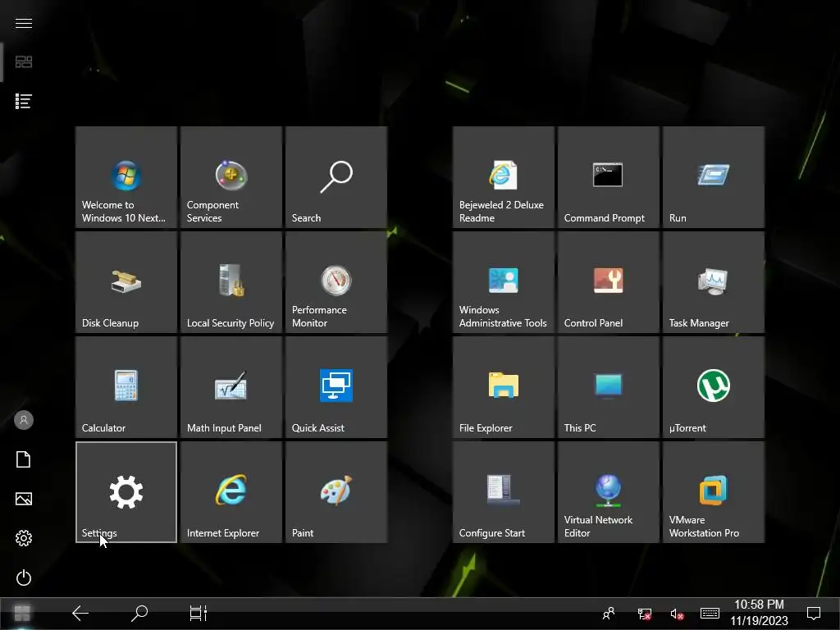Open the Search tile

tap(336, 177)
